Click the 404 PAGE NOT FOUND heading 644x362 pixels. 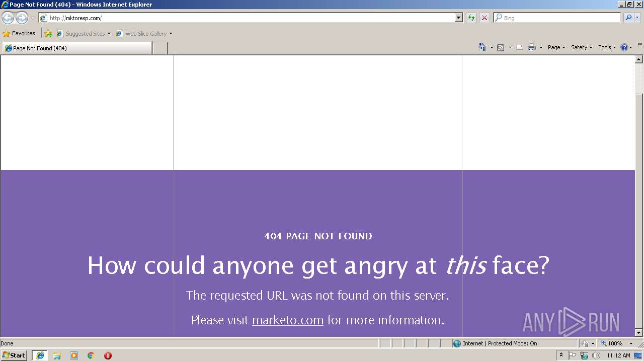tap(318, 236)
